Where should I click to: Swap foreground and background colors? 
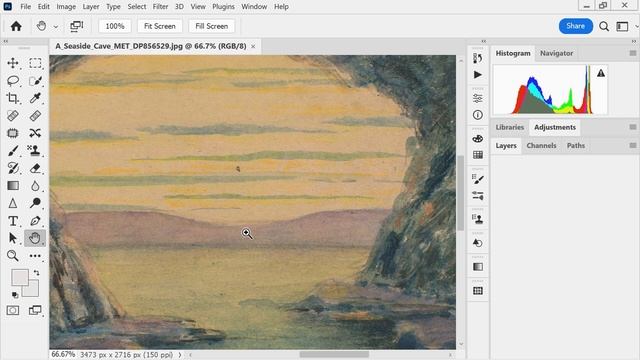[x=36, y=272]
